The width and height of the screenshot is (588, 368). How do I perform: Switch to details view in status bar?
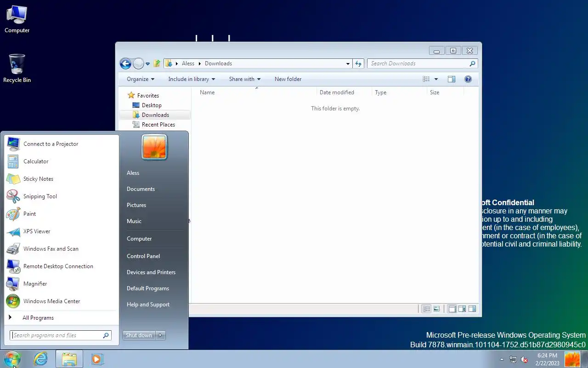click(426, 309)
